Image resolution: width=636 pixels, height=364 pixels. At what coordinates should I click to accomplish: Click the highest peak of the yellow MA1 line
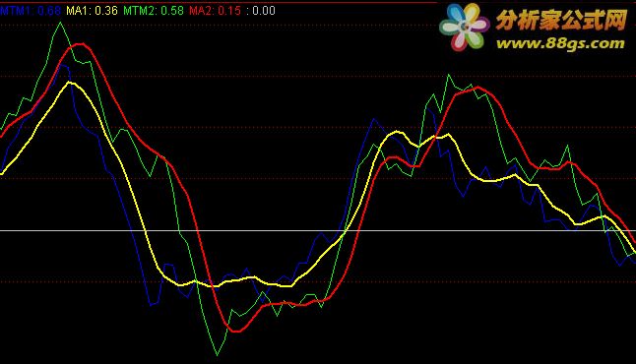70,83
